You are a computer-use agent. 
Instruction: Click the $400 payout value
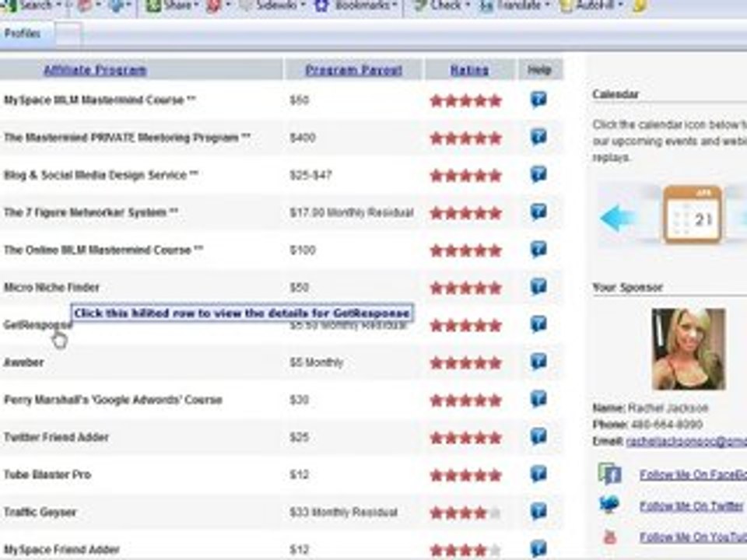[303, 138]
